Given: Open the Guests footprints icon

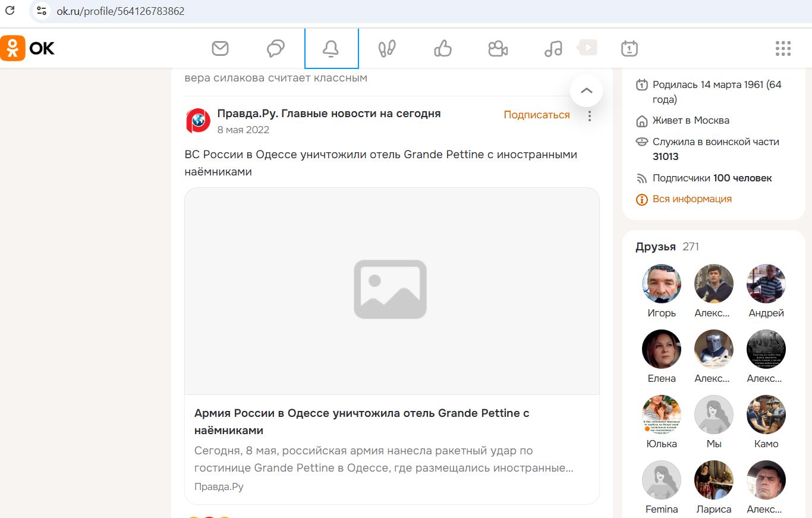Looking at the screenshot, I should [387, 48].
